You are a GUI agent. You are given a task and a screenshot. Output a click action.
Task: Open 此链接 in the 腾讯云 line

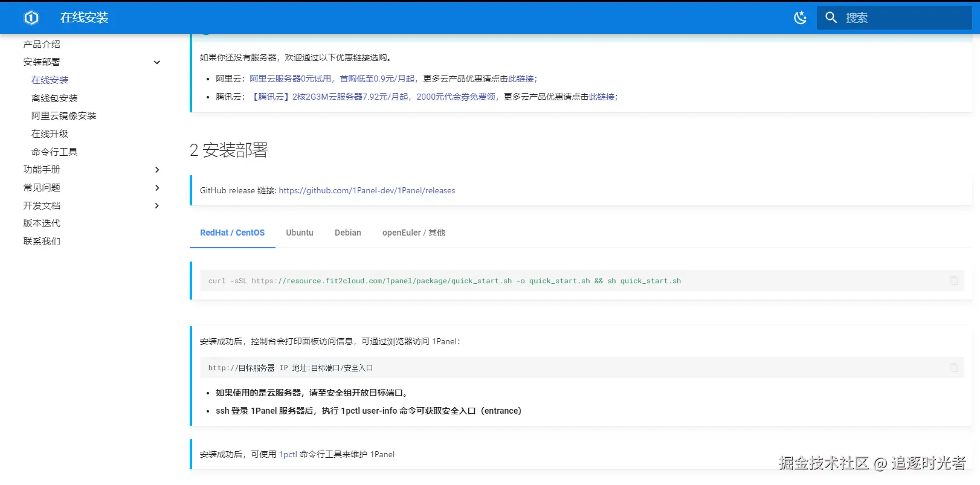pyautogui.click(x=602, y=97)
